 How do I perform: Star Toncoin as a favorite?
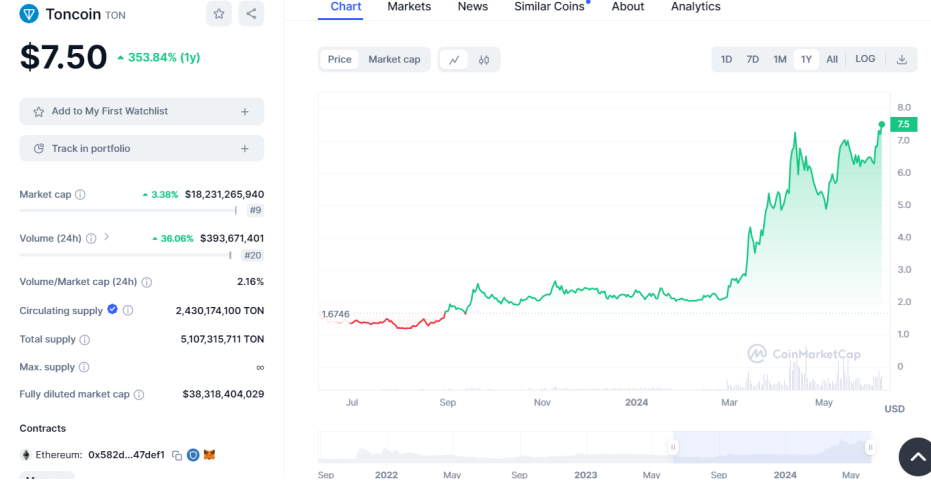(x=219, y=14)
